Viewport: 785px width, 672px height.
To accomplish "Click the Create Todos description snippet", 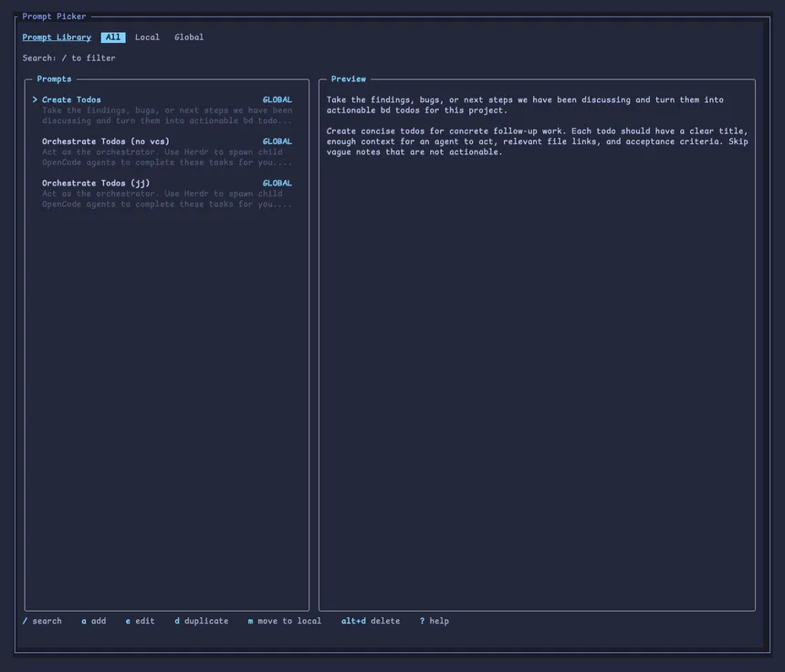I will (x=167, y=115).
